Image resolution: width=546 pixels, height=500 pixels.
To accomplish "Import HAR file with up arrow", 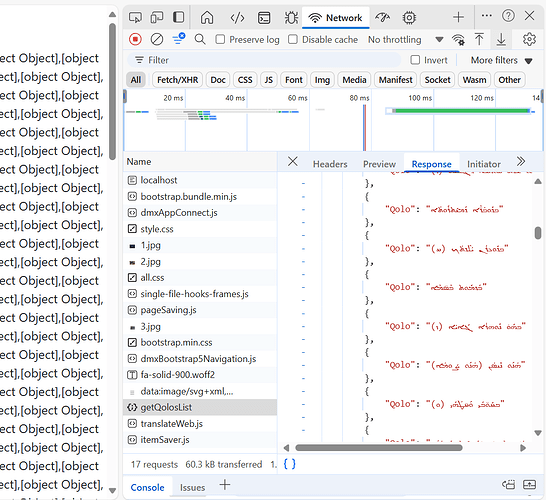I will pyautogui.click(x=479, y=39).
